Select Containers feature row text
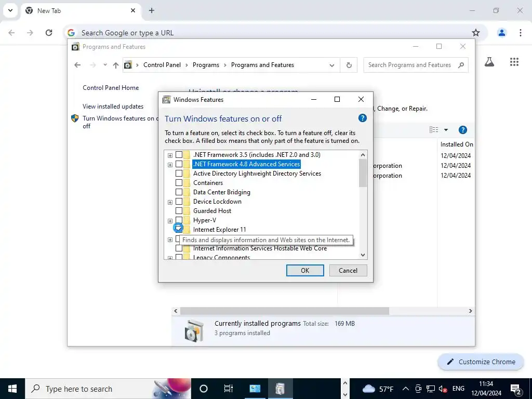Viewport: 532px width, 399px height. pos(208,183)
